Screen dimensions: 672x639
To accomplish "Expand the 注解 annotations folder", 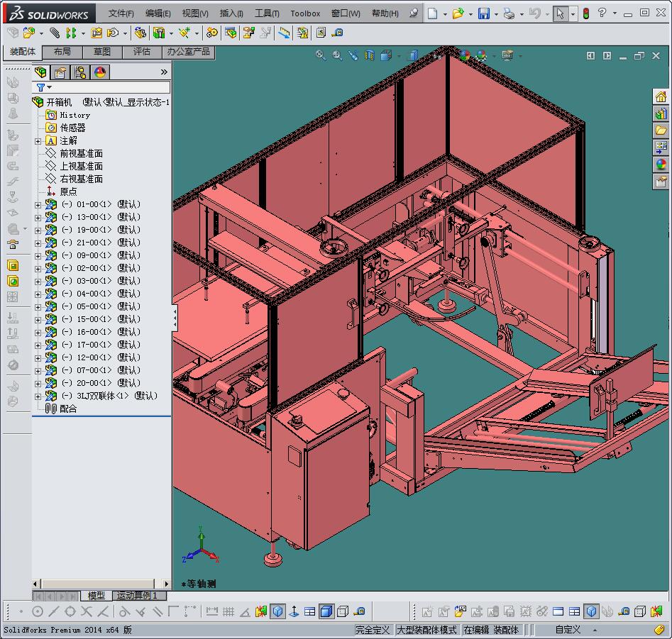I will [x=38, y=141].
